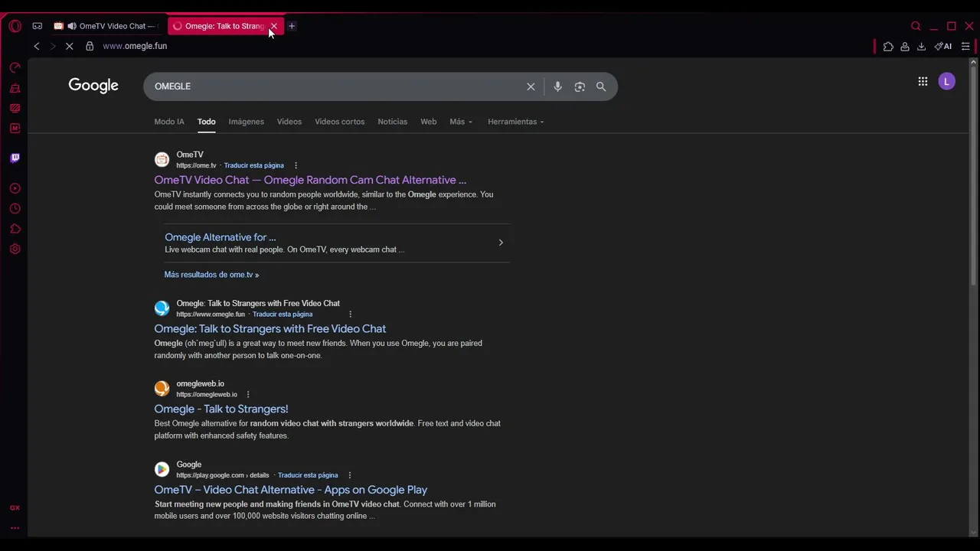980x551 pixels.
Task: Open the GX Corner gamepad icon
Action: click(37, 26)
